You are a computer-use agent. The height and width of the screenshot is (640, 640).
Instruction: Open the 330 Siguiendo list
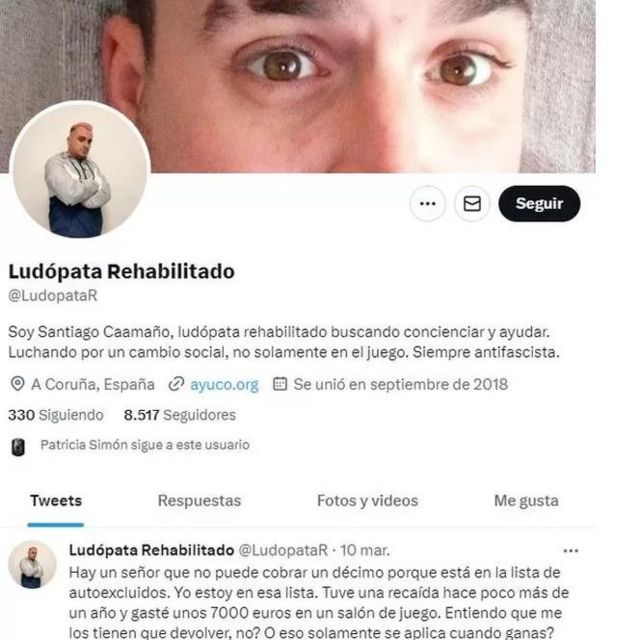[56, 415]
